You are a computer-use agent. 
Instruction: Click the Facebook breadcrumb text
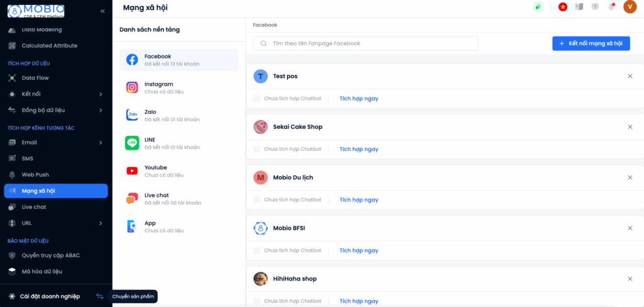point(265,25)
